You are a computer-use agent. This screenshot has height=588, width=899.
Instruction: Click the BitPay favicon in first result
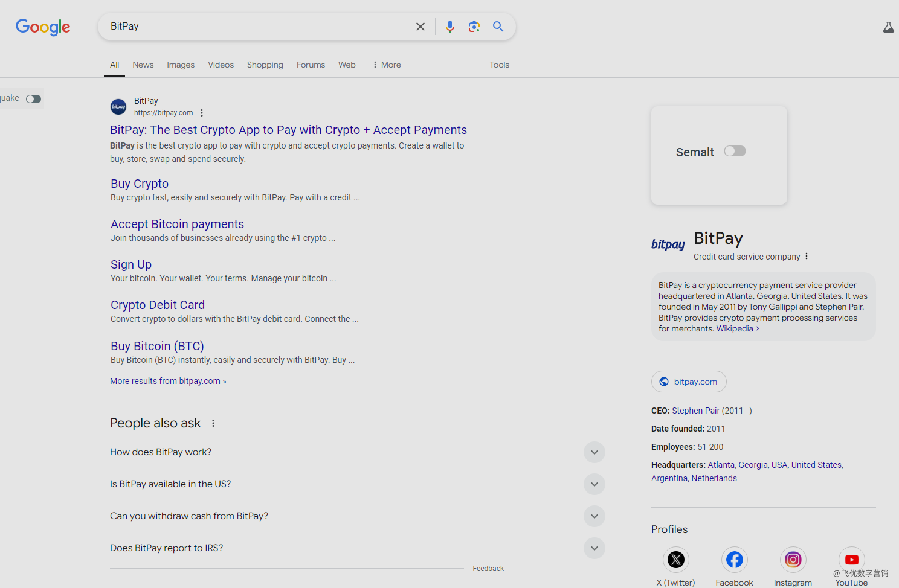pyautogui.click(x=118, y=107)
